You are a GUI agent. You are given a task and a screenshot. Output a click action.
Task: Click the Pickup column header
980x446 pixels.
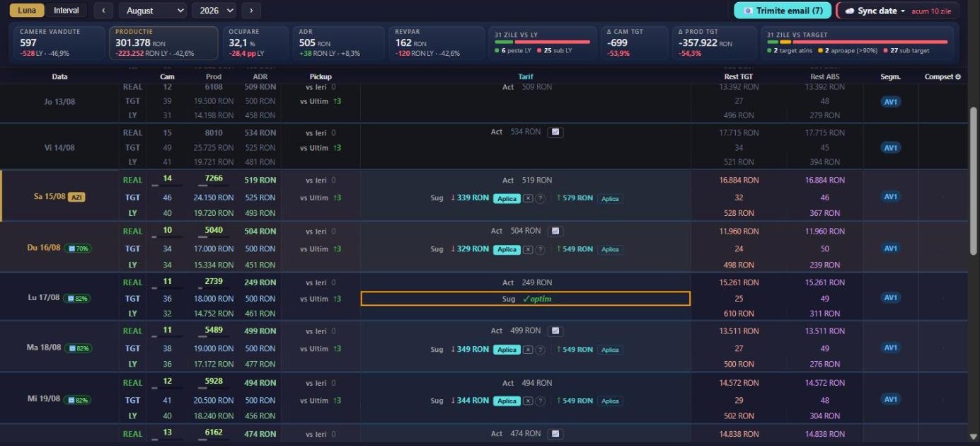click(321, 76)
